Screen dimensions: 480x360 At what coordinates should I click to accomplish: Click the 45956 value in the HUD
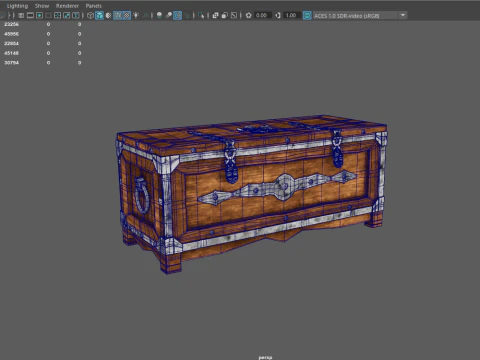click(11, 34)
